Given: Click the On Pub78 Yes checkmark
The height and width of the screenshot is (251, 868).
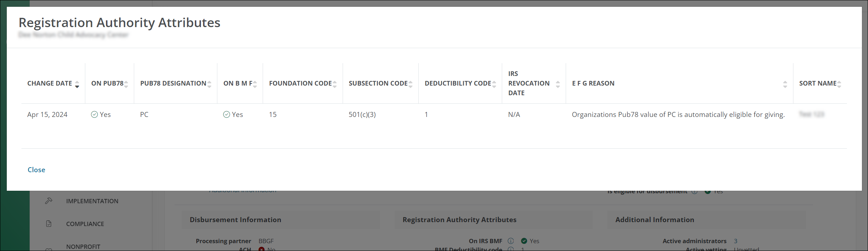Looking at the screenshot, I should coord(95,114).
